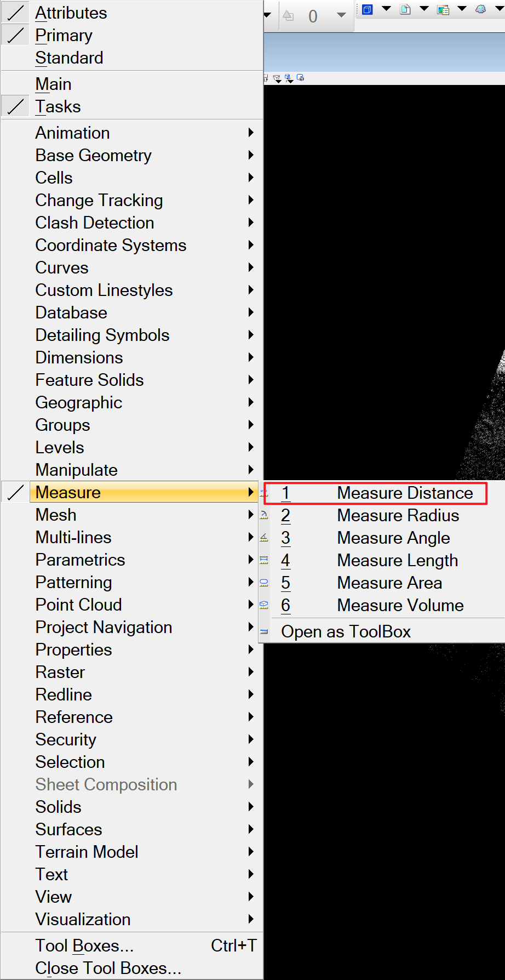Click the document page icon in top toolbar
The height and width of the screenshot is (980, 505).
click(405, 9)
